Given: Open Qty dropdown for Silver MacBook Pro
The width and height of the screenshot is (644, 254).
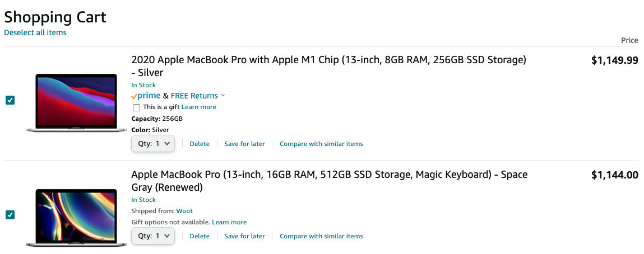Looking at the screenshot, I should [153, 144].
